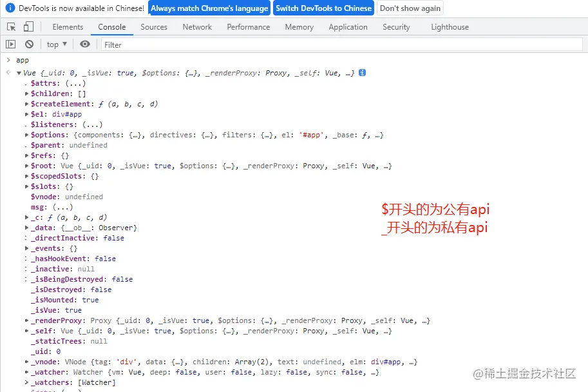Expand the $slots entry
This screenshot has width=588, height=392.
[x=26, y=186]
